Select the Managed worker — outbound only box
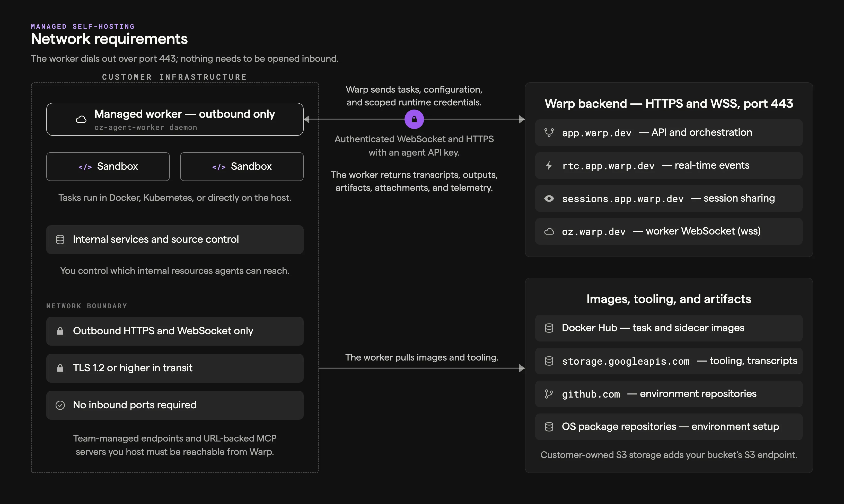 point(175,119)
